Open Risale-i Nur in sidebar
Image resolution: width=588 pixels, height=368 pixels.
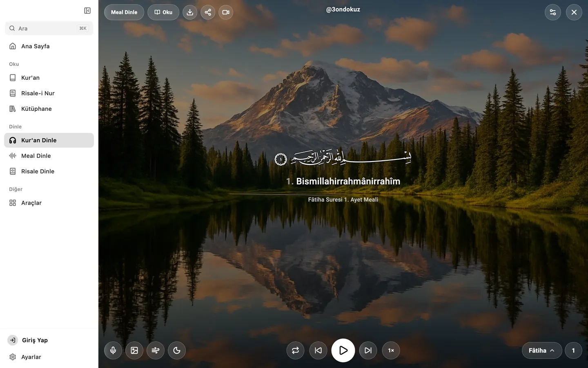49,93
